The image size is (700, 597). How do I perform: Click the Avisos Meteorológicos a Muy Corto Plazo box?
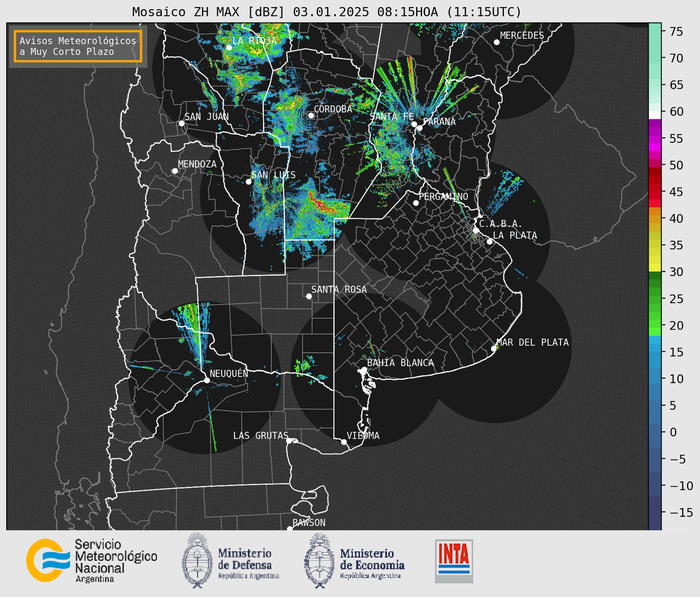[x=78, y=46]
